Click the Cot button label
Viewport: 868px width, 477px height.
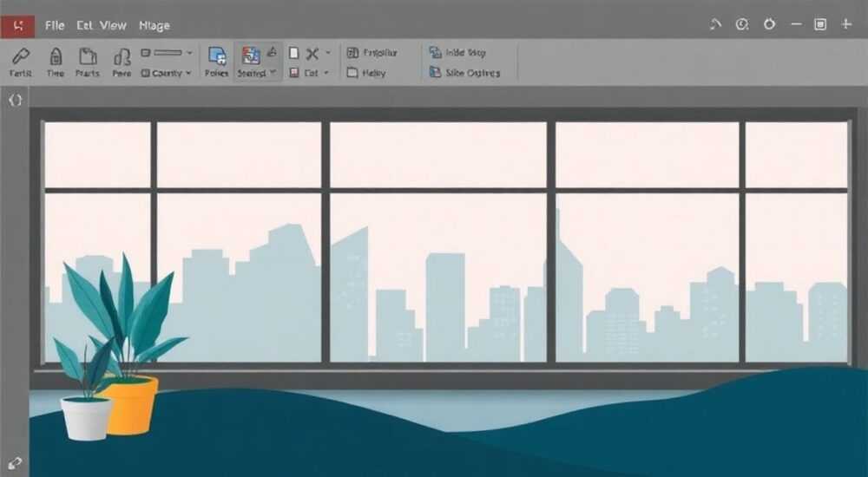[x=311, y=73]
